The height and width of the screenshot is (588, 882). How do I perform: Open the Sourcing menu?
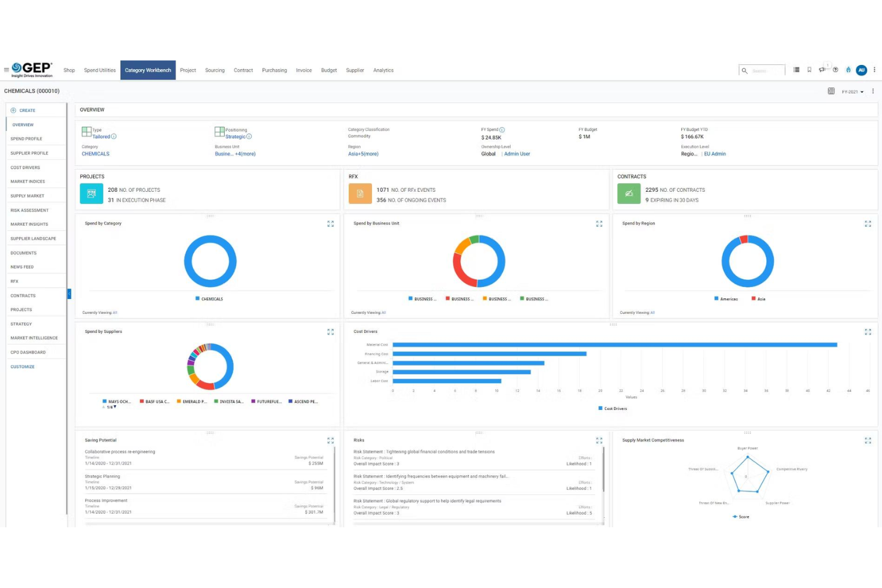tap(215, 70)
